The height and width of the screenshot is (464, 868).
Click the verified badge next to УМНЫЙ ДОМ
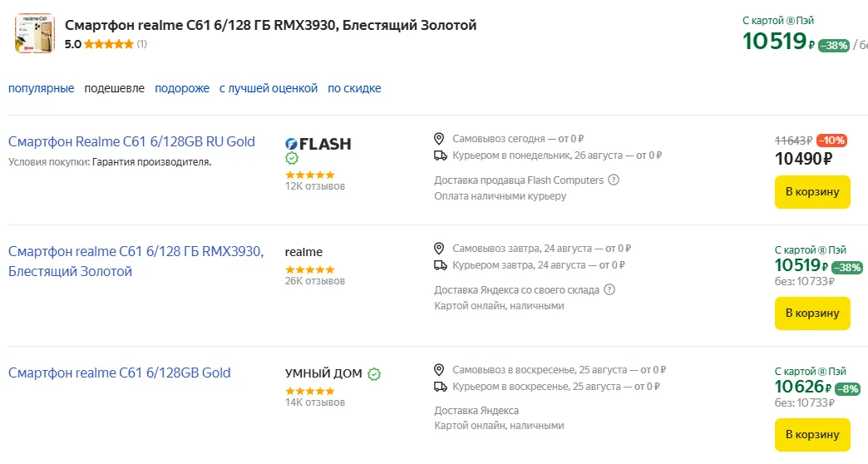(x=374, y=374)
